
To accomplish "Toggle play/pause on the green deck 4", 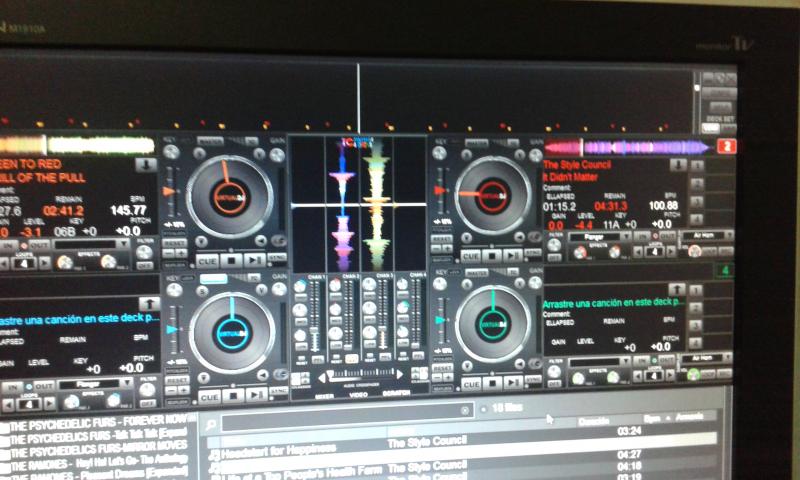I will point(513,382).
